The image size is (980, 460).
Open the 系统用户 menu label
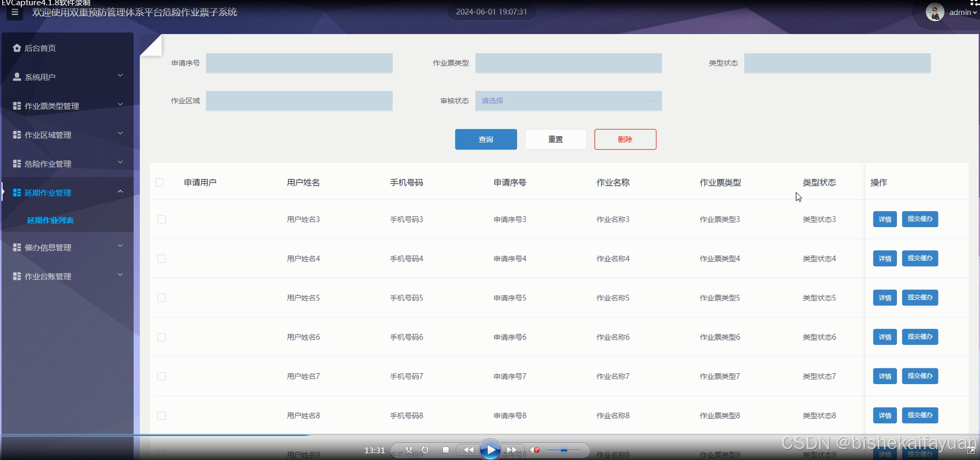[40, 77]
